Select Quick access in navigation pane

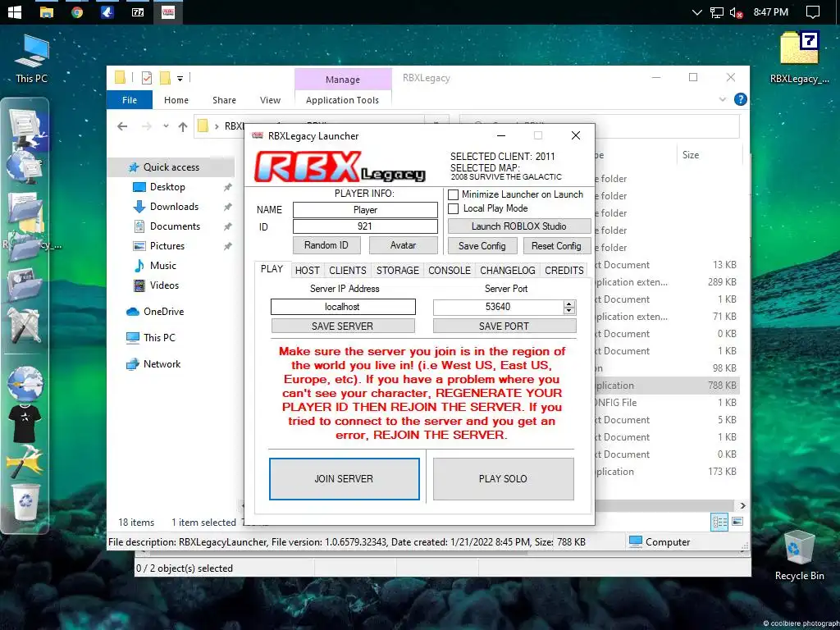pos(171,167)
